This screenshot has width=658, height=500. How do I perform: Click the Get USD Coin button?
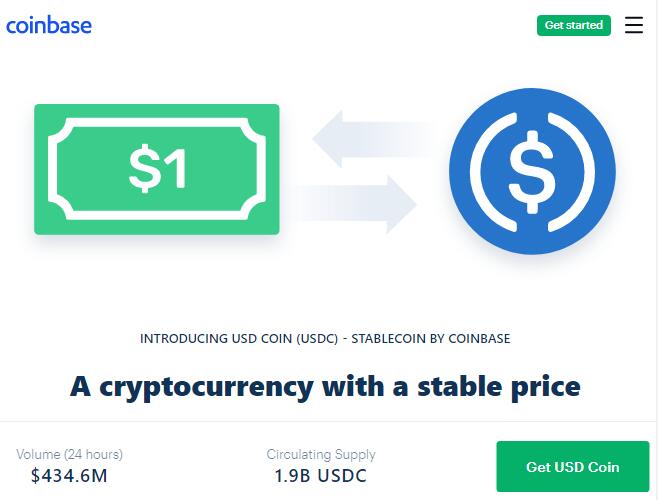point(573,466)
